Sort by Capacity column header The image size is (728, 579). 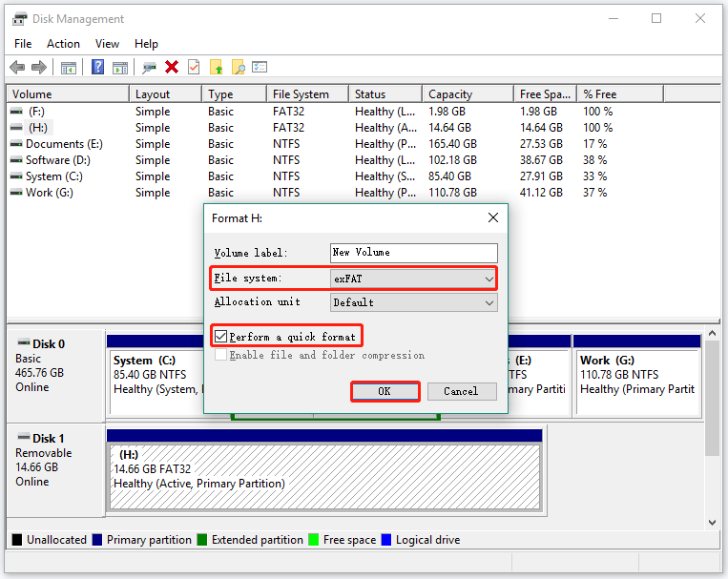[468, 94]
